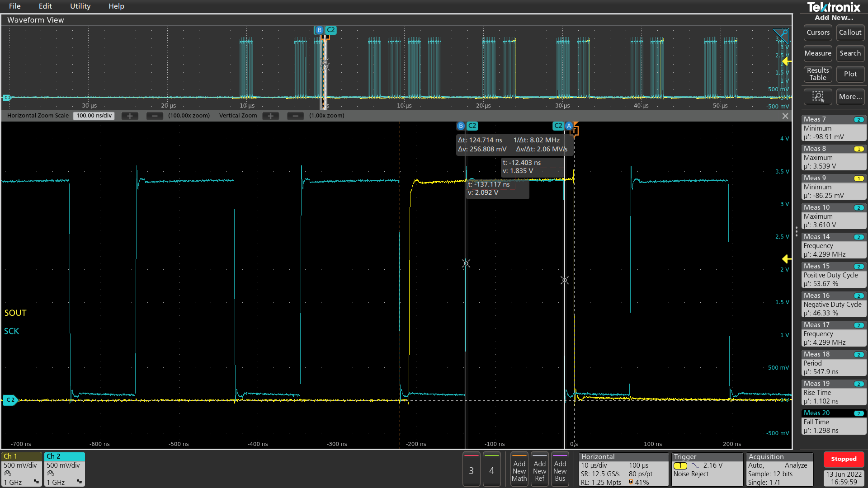This screenshot has height=488, width=868.
Task: Increase vertical zoom with plus button
Action: pos(270,116)
